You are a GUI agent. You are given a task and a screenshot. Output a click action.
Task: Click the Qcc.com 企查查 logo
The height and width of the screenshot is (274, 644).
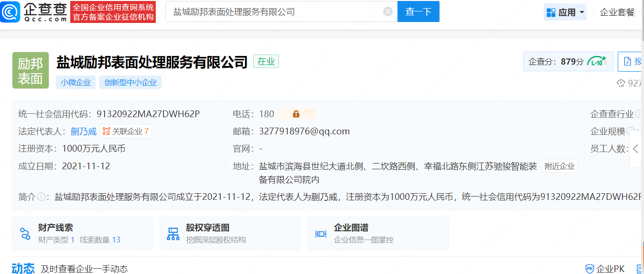point(34,11)
